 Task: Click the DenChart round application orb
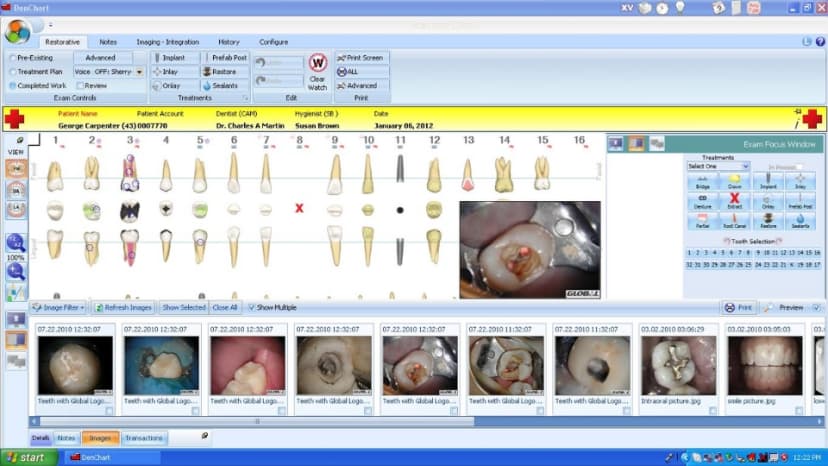(17, 31)
